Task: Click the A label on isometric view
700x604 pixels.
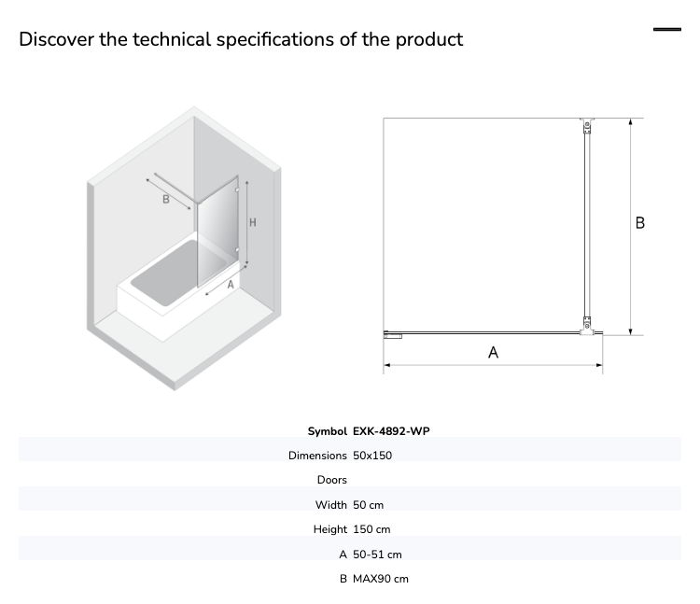Action: (231, 285)
